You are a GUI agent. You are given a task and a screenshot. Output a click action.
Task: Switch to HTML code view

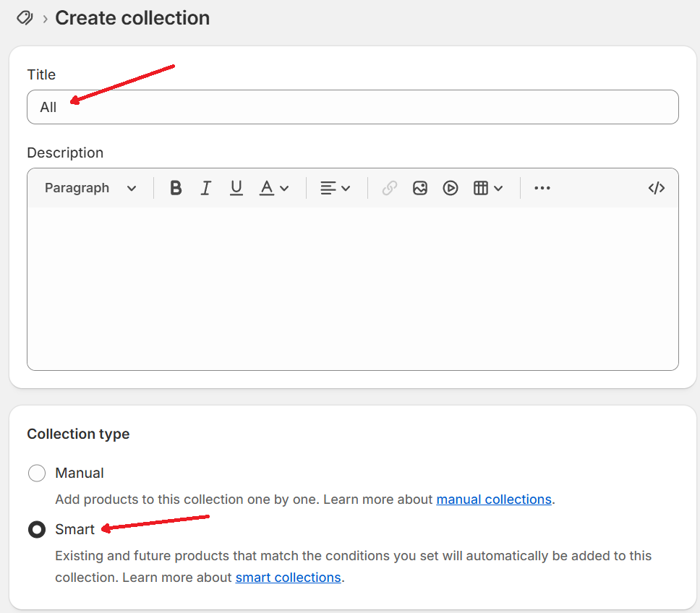coord(657,188)
